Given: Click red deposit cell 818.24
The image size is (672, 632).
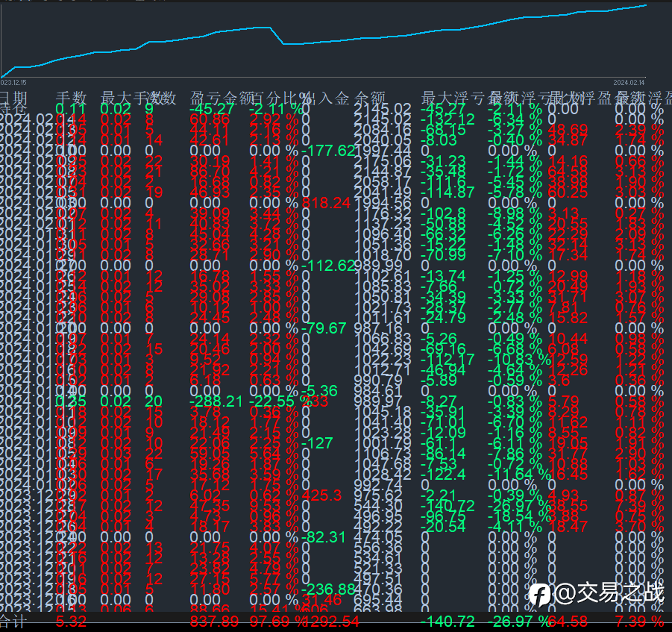Looking at the screenshot, I should [327, 203].
